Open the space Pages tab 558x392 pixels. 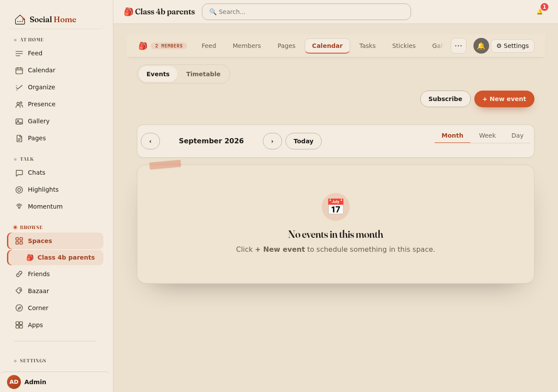(286, 46)
